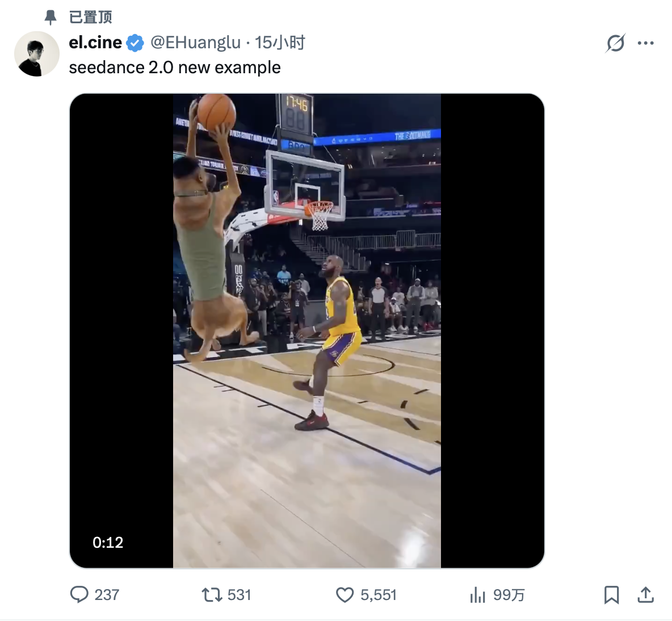The image size is (672, 621).
Task: Click the pushpin icon above the post
Action: point(51,17)
